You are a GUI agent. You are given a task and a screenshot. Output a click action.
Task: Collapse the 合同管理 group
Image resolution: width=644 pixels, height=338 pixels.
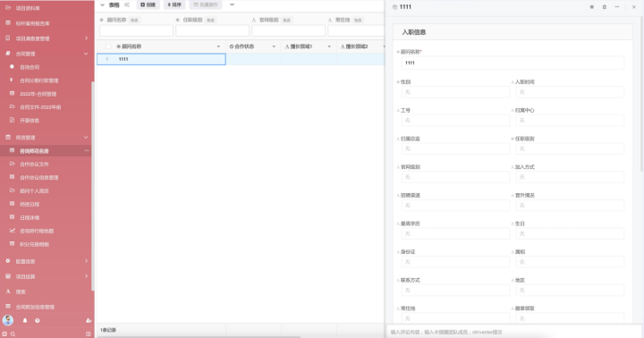point(86,54)
